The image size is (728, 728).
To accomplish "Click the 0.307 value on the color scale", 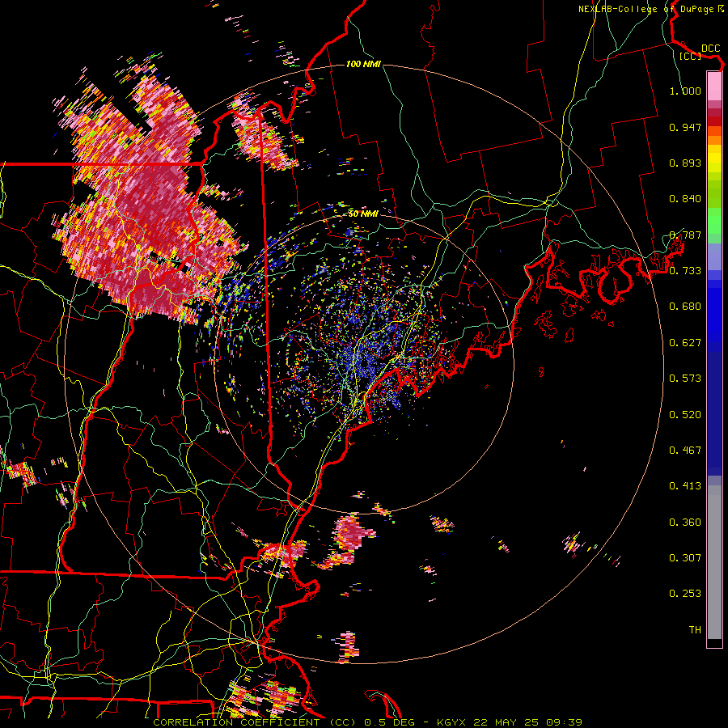I will coord(685,558).
